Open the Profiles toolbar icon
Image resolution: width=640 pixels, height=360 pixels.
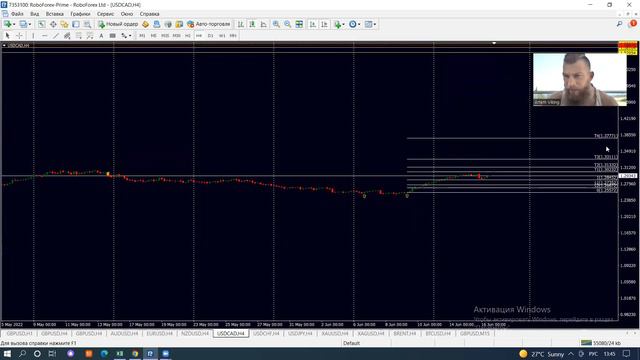(x=23, y=24)
